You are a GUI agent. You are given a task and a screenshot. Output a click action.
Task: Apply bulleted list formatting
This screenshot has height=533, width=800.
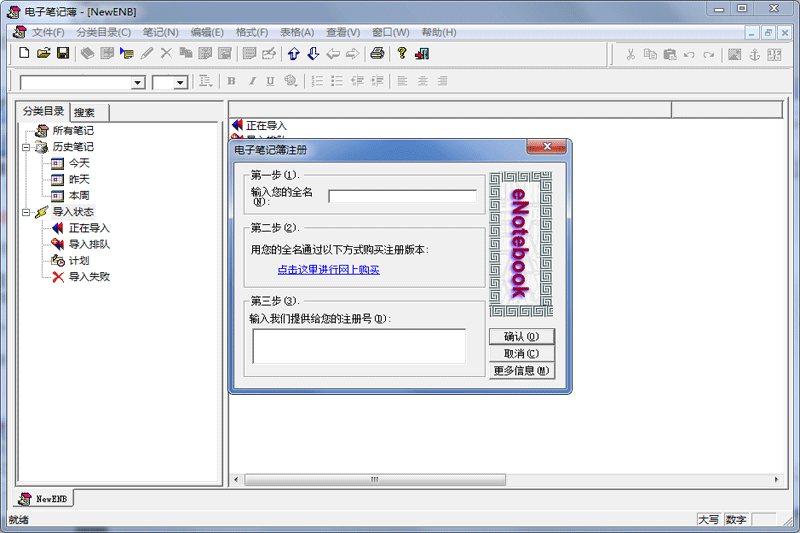pos(337,81)
